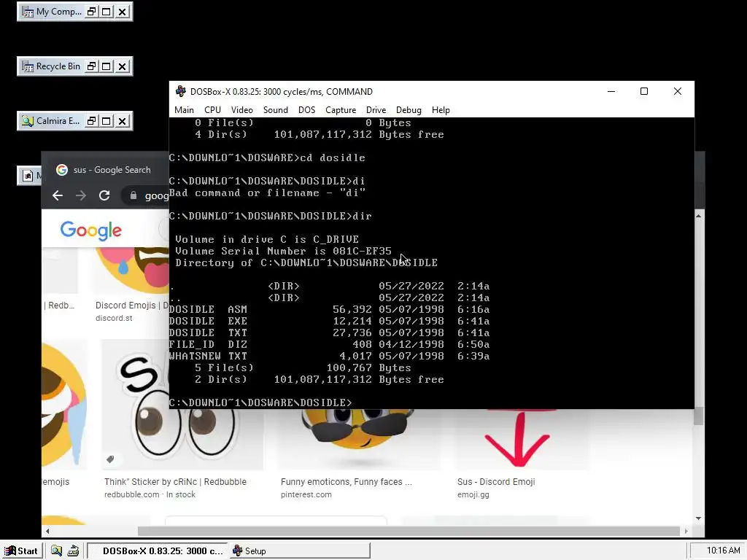Click the browser horizontal scrollbar thumb
The width and height of the screenshot is (747, 560).
click(409, 531)
